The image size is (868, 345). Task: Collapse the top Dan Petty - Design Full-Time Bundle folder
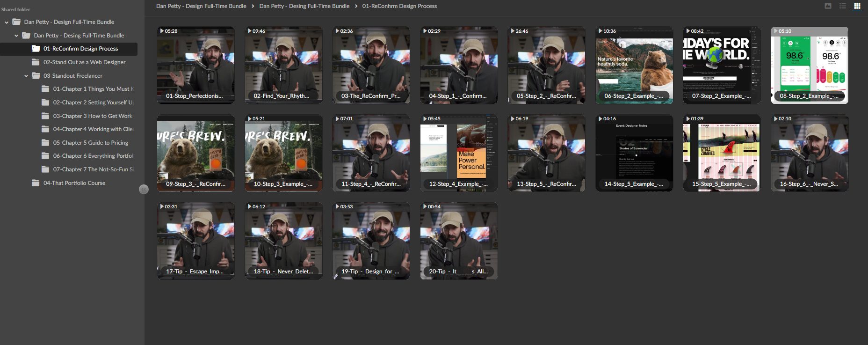7,22
